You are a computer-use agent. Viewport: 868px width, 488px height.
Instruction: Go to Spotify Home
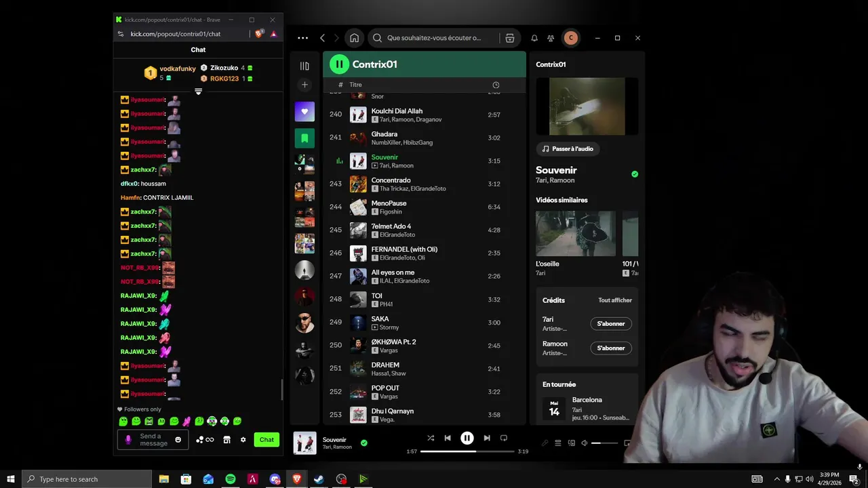click(354, 38)
